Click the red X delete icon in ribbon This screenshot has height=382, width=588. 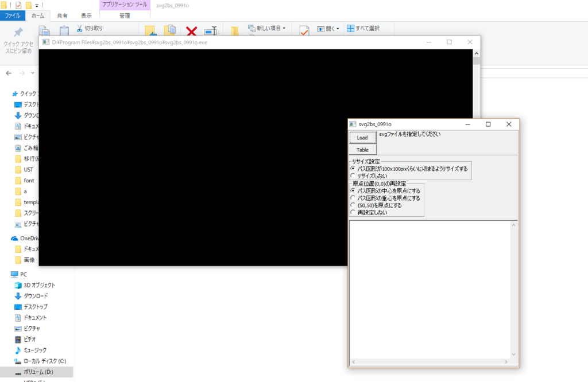(x=192, y=31)
